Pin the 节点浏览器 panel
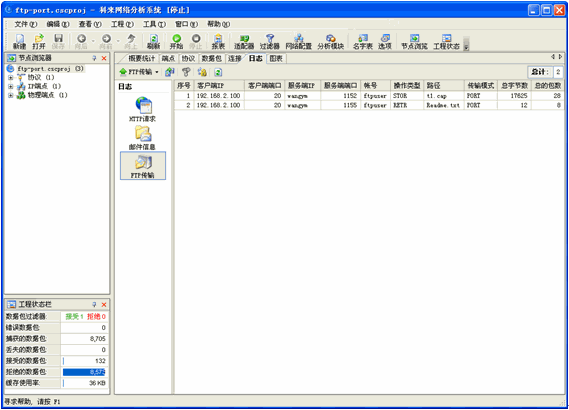The height and width of the screenshot is (410, 569). click(x=94, y=58)
